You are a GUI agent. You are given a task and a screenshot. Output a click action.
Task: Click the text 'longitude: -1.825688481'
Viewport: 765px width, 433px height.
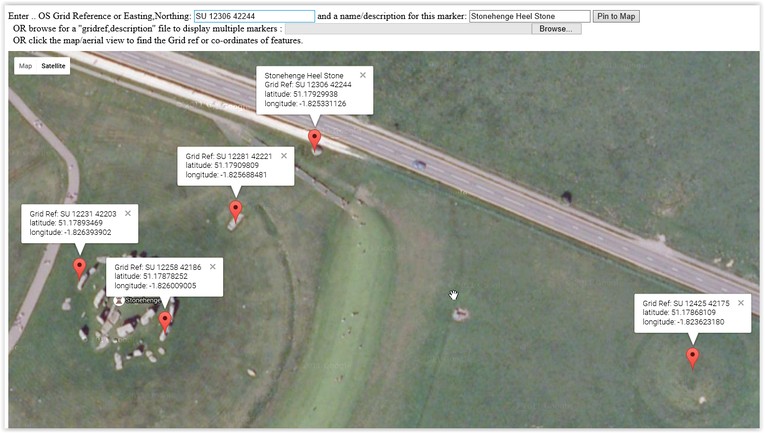point(226,175)
